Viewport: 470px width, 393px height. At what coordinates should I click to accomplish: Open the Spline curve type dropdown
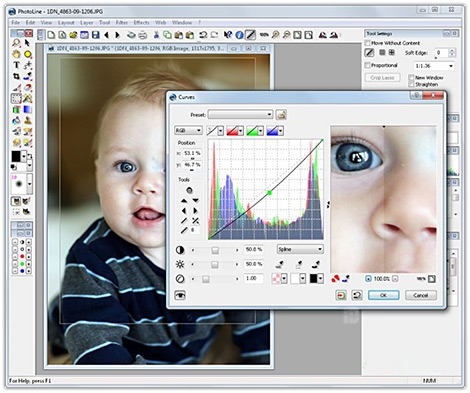click(x=300, y=249)
